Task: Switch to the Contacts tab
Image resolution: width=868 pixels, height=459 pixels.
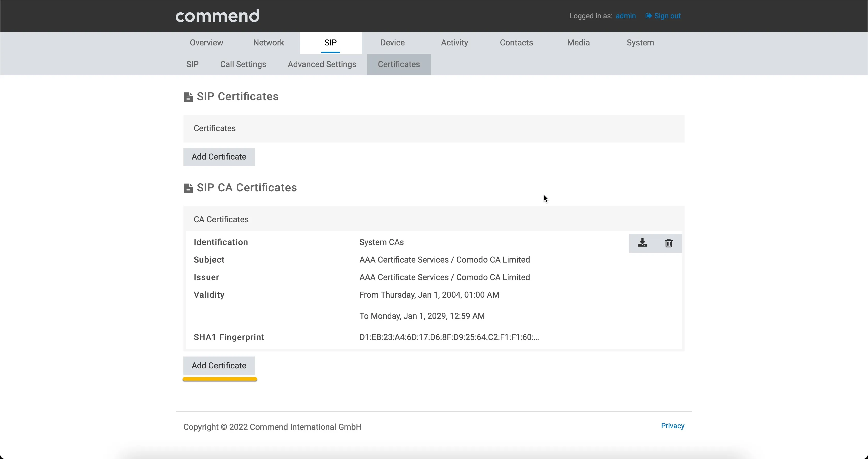Action: coord(517,43)
